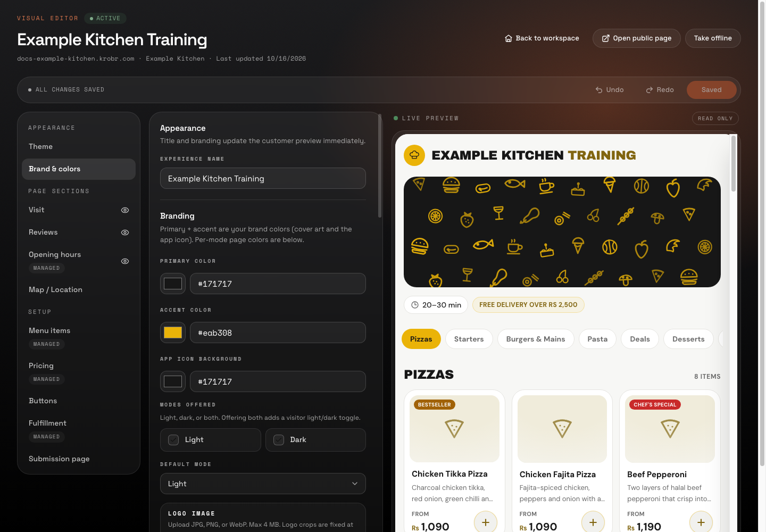Add Chicken Tikka Pizza with its plus button
766x532 pixels.
[x=486, y=522]
